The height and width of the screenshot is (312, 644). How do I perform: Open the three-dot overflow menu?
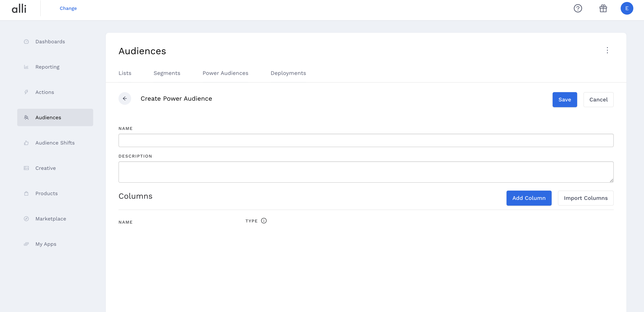tap(607, 50)
